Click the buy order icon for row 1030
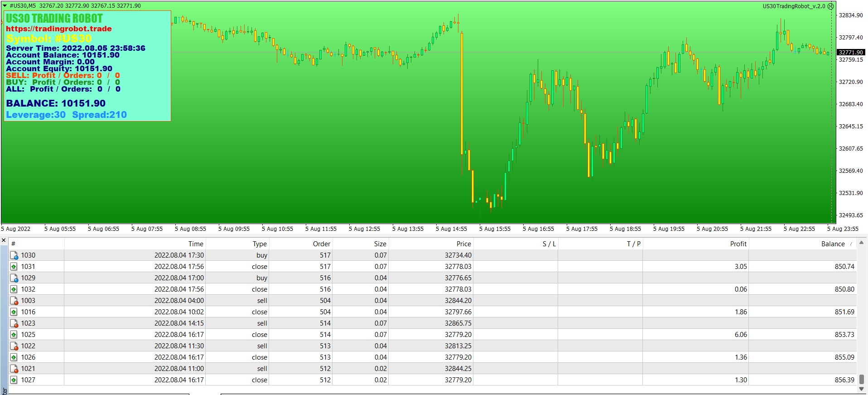This screenshot has height=395, width=868. pos(14,255)
